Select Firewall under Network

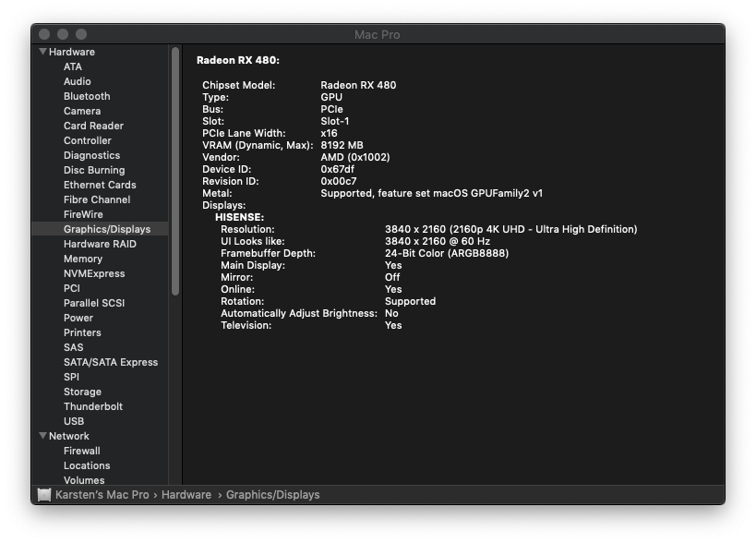tap(82, 451)
